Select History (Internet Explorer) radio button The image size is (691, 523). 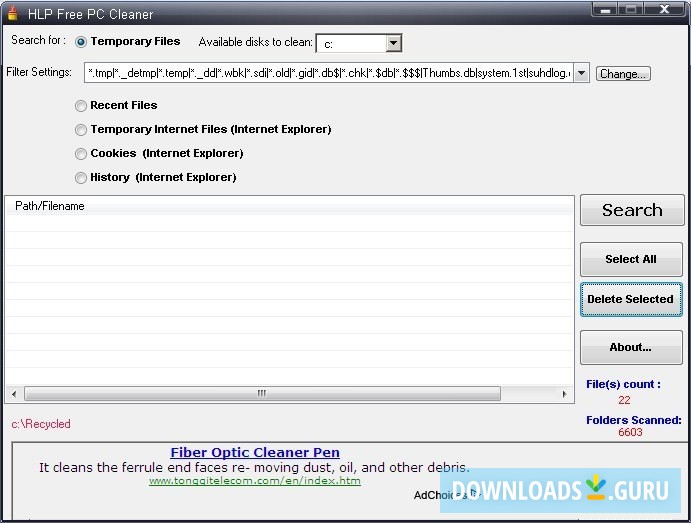(81, 178)
